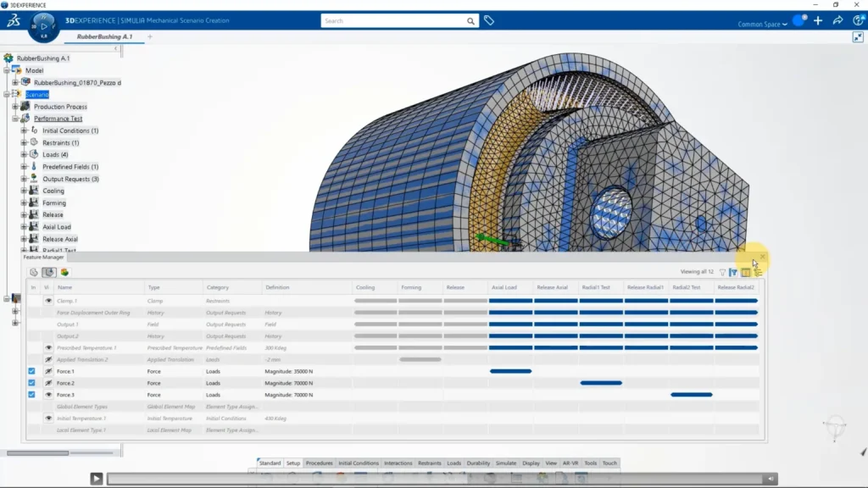This screenshot has width=868, height=488.
Task: Click the tree list view icon in Feature Manager
Action: tap(758, 272)
